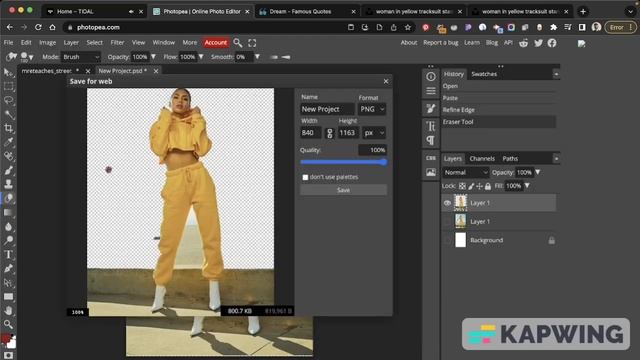Click the Quality slider handle

[x=384, y=162]
